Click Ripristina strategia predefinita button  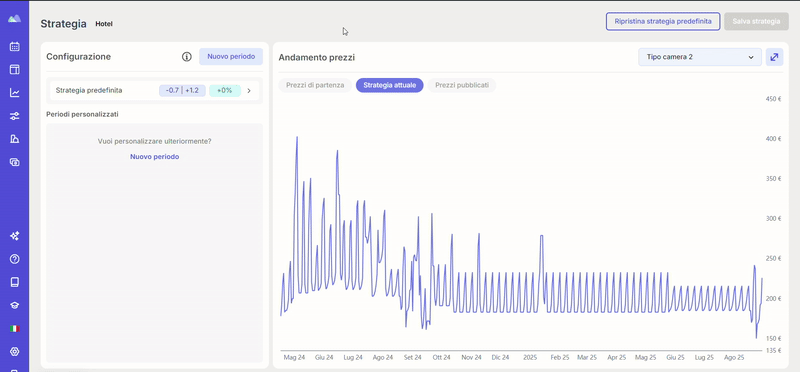click(663, 21)
